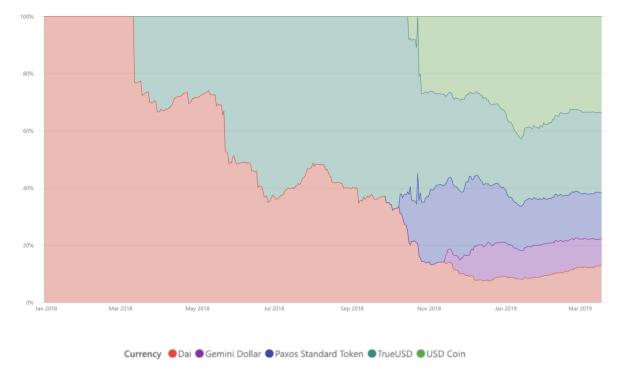Click the Nov 2018 x-axis label
This screenshot has width=631, height=384.
pyautogui.click(x=429, y=309)
